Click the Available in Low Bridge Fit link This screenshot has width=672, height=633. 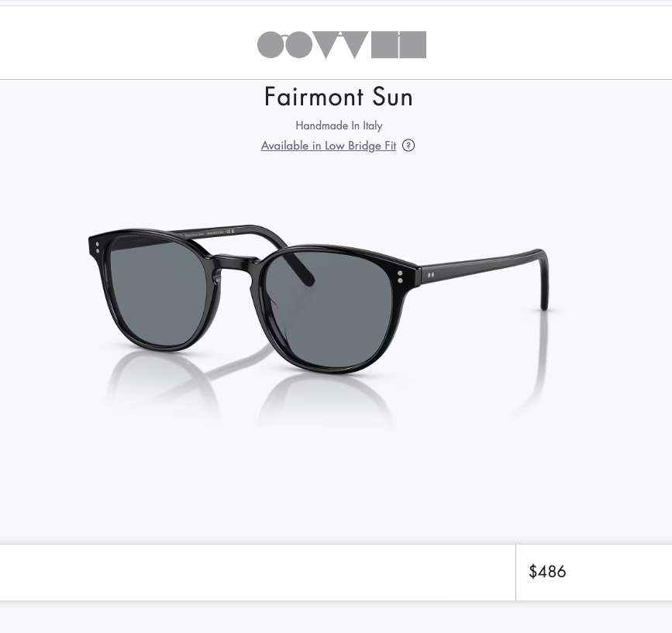[328, 146]
